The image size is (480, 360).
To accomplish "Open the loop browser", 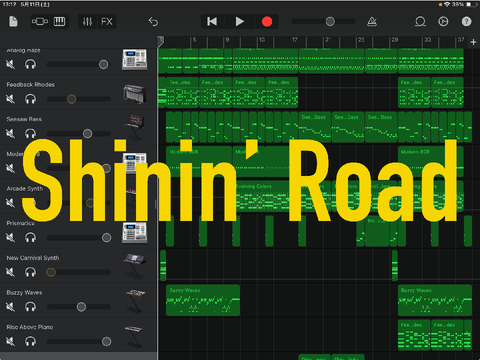I will tap(420, 22).
